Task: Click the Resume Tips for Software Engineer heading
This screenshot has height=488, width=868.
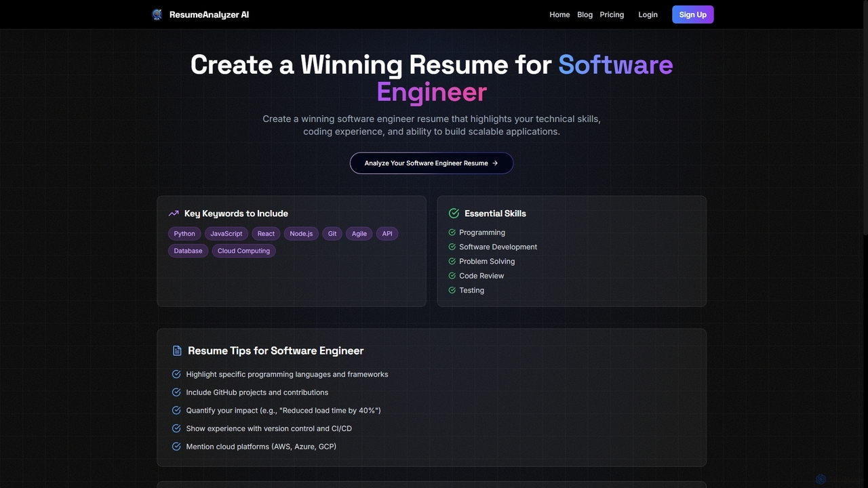Action: coord(276,350)
